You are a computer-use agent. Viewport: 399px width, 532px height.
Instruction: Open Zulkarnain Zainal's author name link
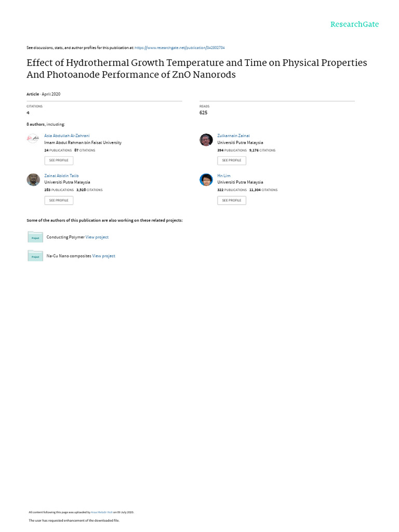tap(233, 136)
